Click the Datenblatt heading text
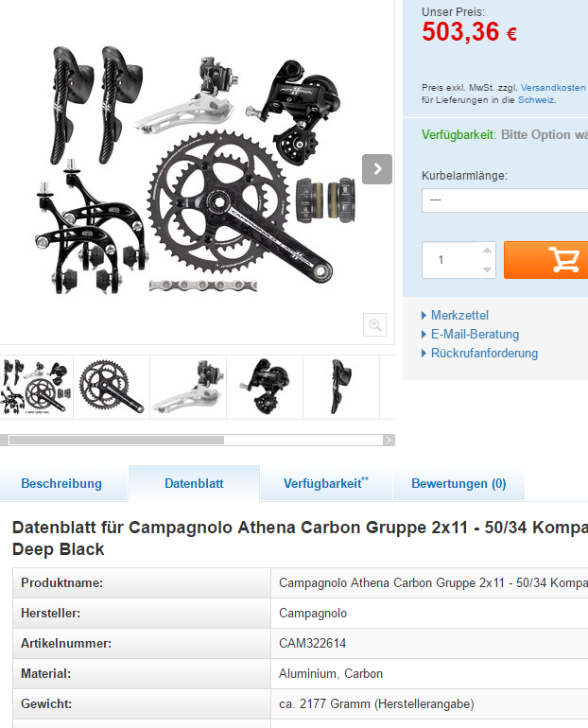 tap(300, 538)
